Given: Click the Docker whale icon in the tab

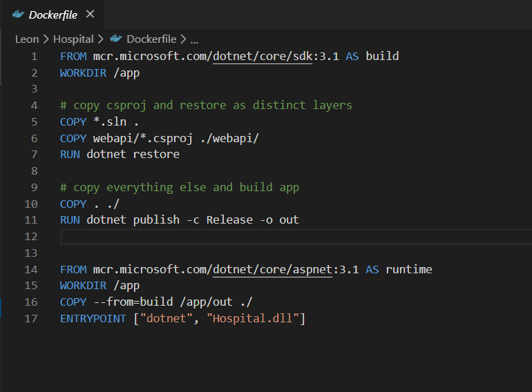Looking at the screenshot, I should [x=18, y=14].
